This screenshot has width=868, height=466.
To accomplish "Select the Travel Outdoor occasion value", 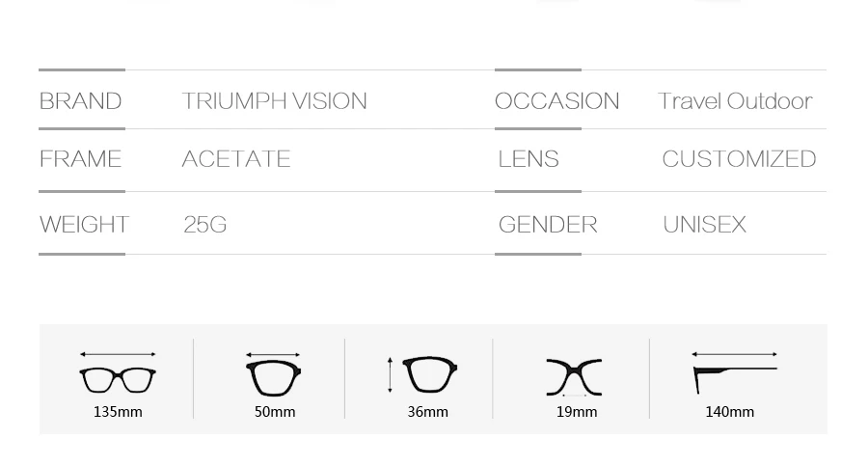I will point(735,101).
